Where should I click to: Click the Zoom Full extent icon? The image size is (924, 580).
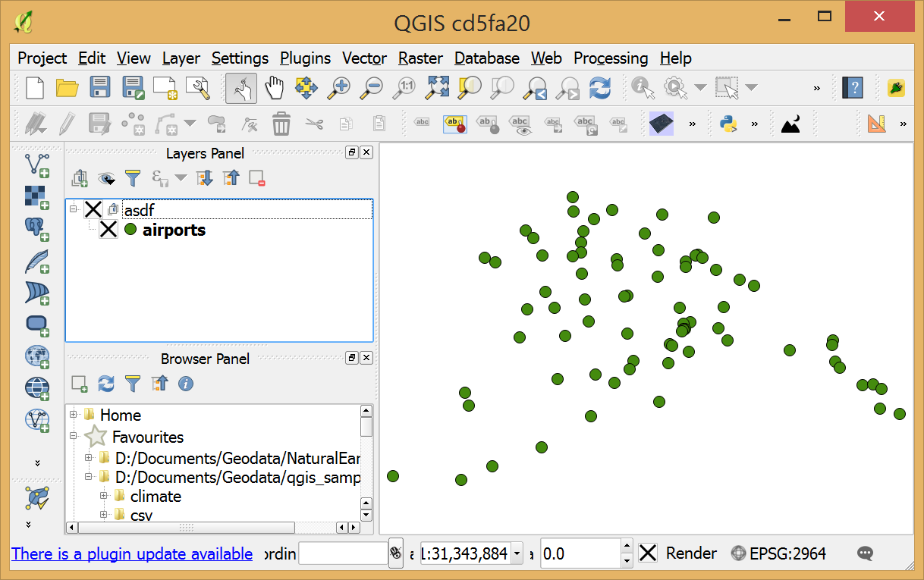click(x=437, y=88)
